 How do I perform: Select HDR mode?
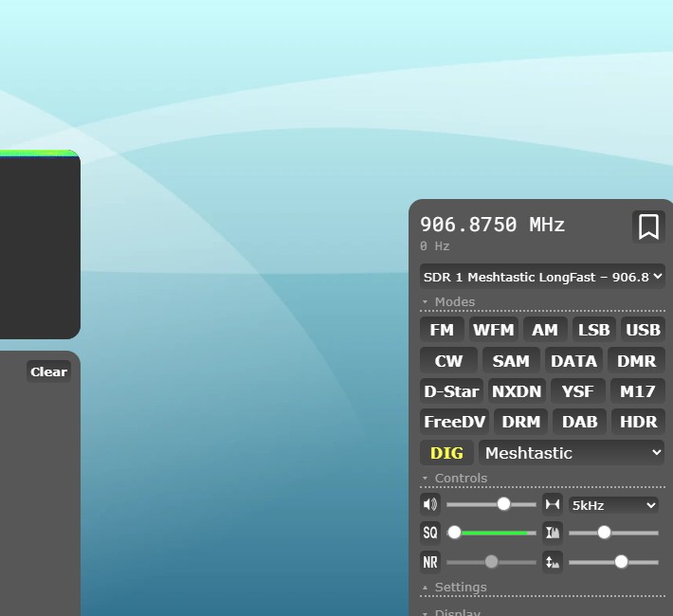coord(639,422)
